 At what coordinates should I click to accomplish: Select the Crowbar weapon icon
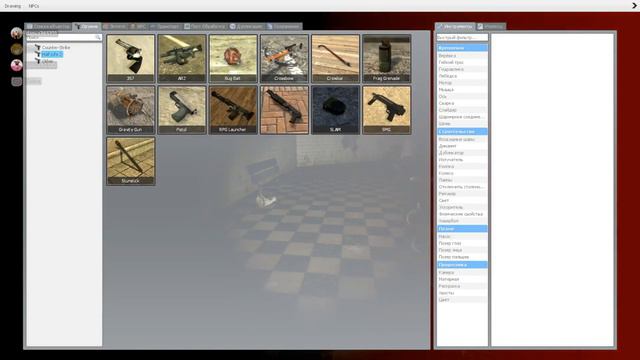coord(336,58)
